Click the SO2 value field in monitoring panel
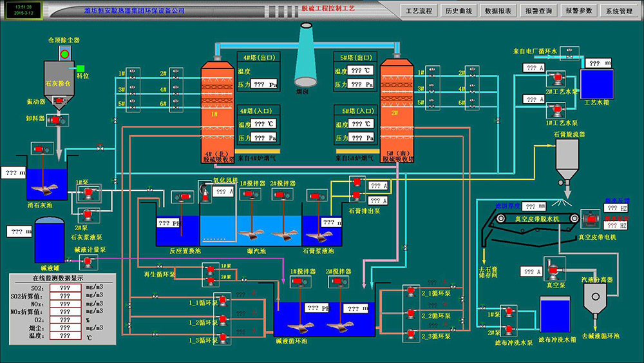This screenshot has width=644, height=363. [x=65, y=288]
